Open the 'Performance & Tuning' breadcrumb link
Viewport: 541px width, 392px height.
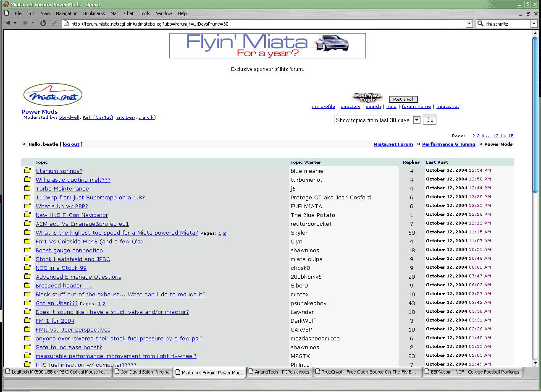pyautogui.click(x=449, y=144)
